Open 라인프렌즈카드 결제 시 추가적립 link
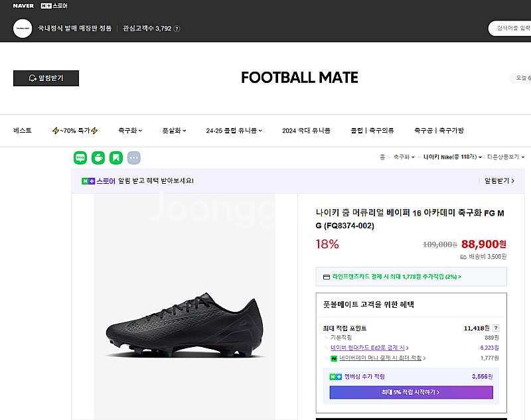531x420 pixels. (x=396, y=277)
